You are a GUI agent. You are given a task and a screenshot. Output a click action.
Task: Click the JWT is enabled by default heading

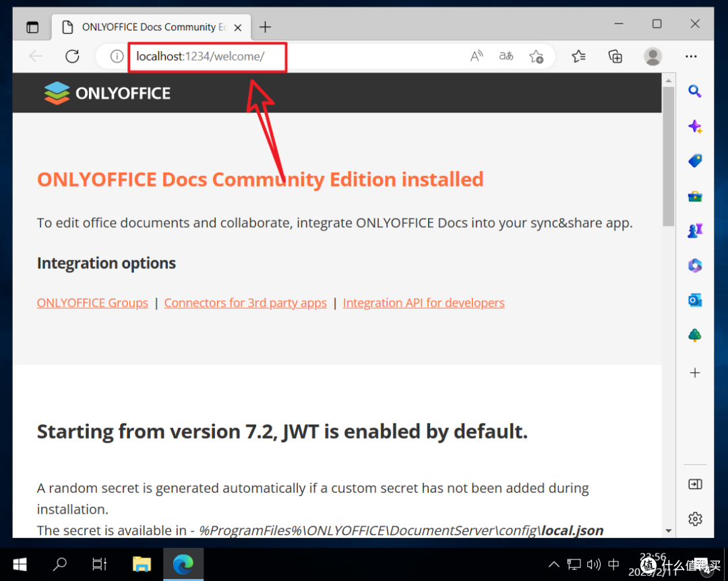click(282, 432)
